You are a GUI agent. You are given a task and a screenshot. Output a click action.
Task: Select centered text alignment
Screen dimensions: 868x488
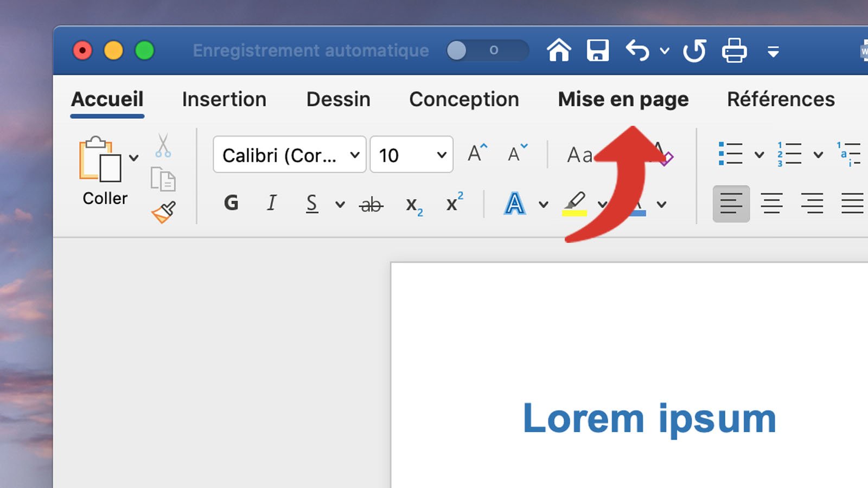(x=771, y=203)
